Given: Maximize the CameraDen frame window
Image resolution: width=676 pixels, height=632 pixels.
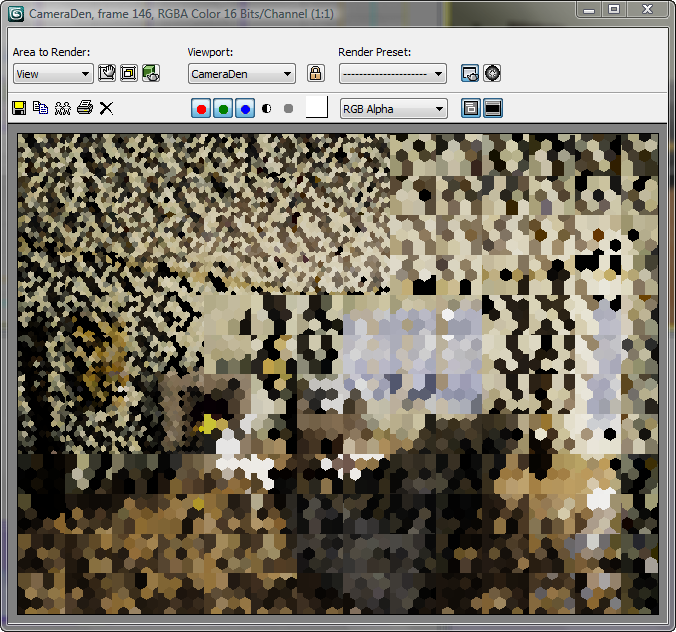Looking at the screenshot, I should pyautogui.click(x=614, y=9).
